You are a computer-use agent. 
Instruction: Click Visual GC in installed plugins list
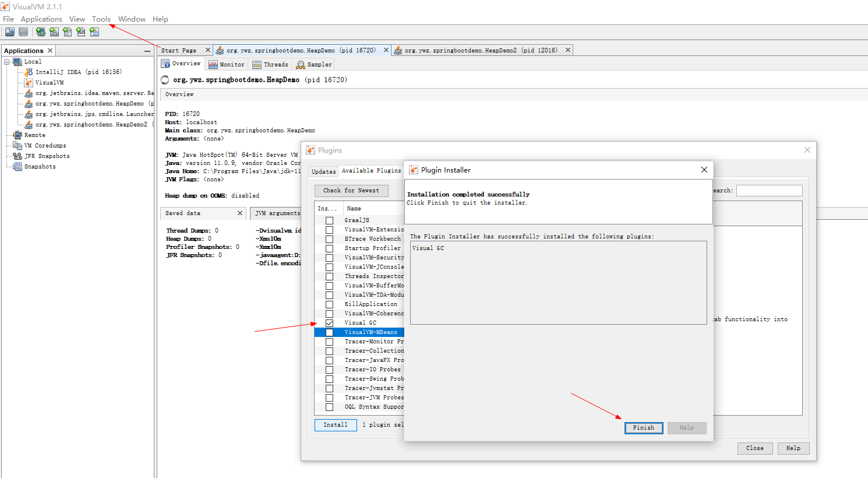[x=428, y=248]
